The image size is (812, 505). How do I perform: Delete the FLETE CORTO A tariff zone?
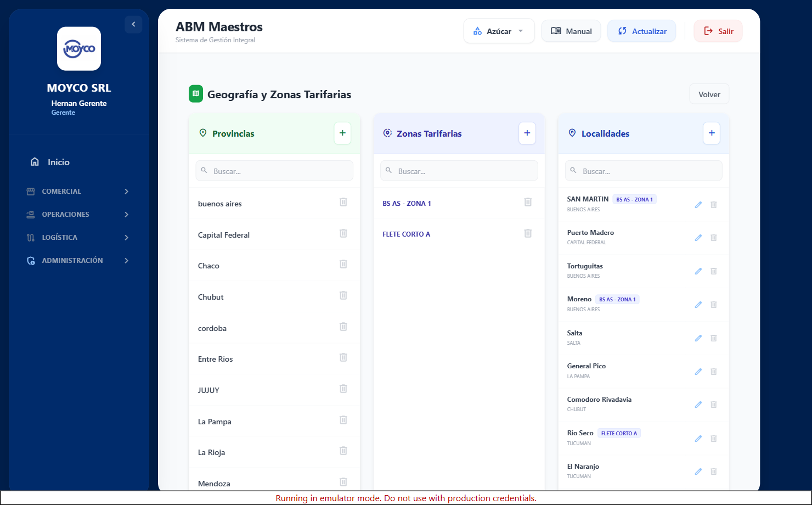click(528, 233)
